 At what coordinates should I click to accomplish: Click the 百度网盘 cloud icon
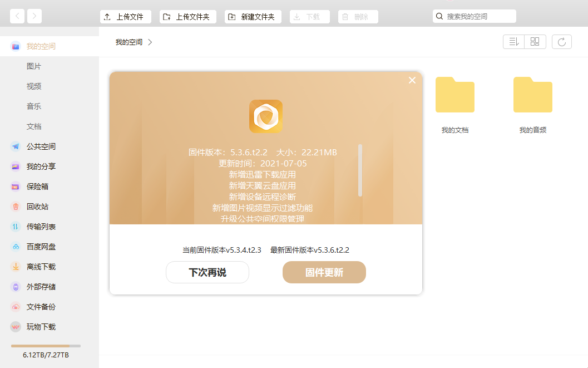tap(16, 247)
